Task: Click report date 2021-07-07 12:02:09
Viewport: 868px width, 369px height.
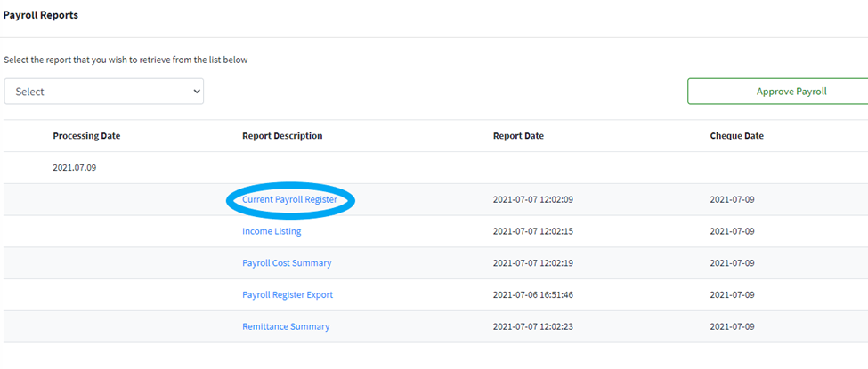Action: 532,200
